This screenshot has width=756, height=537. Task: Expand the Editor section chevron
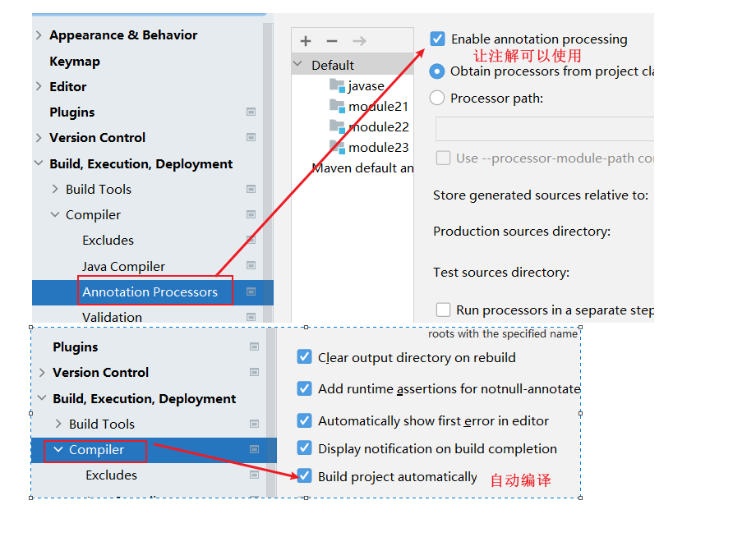tap(39, 86)
